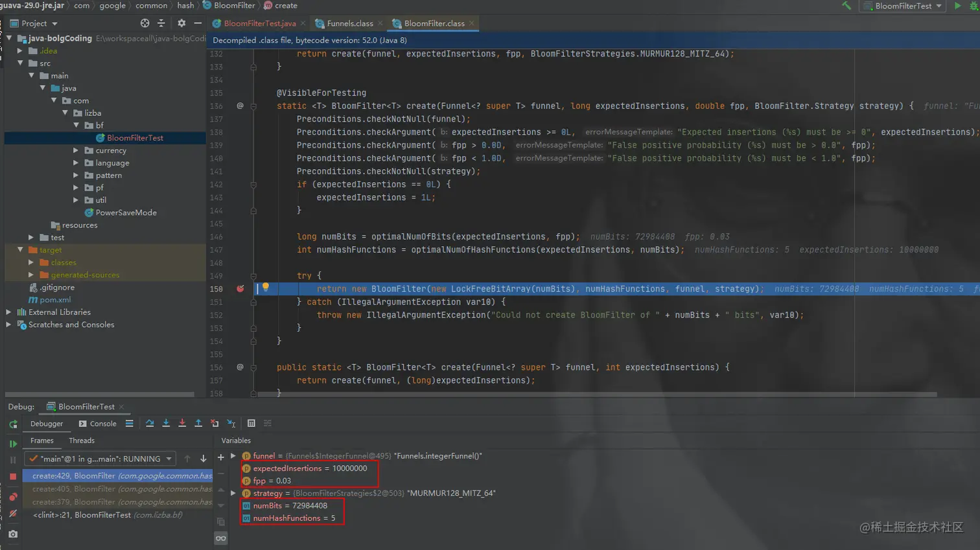This screenshot has width=980, height=550.
Task: Step Out in debugger toolbar
Action: coord(198,424)
